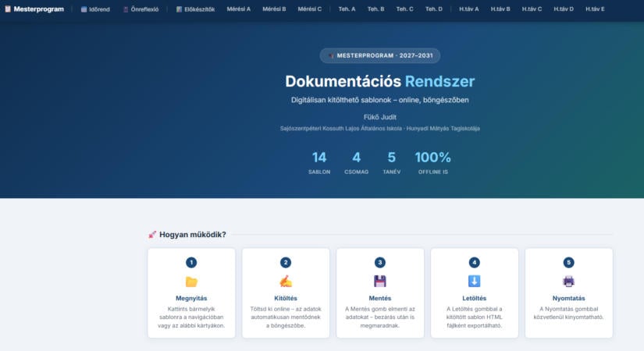Click step number 4 badge
The width and height of the screenshot is (644, 351).
tap(475, 262)
